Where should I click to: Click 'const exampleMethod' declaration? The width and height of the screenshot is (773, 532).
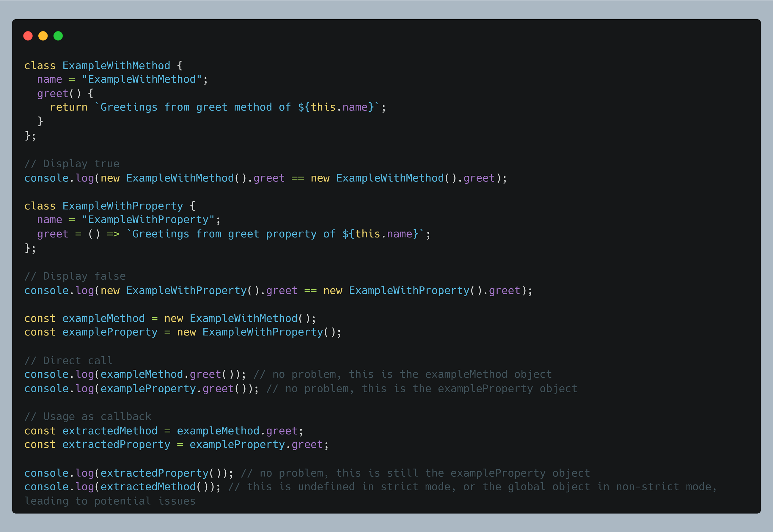[x=170, y=318]
